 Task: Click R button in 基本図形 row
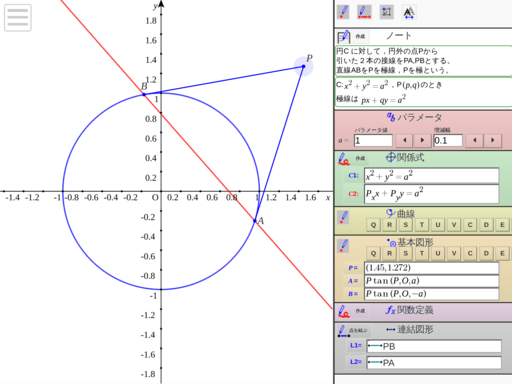point(389,253)
